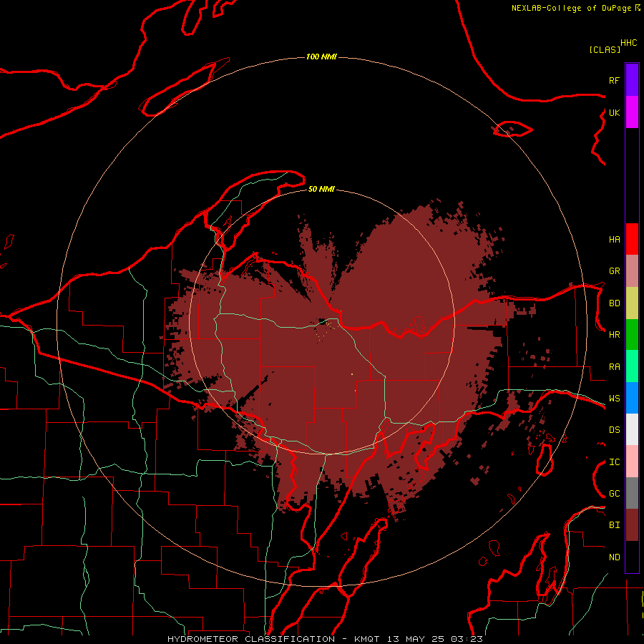
Task: Click the HR green legend swatch
Action: pos(632,335)
